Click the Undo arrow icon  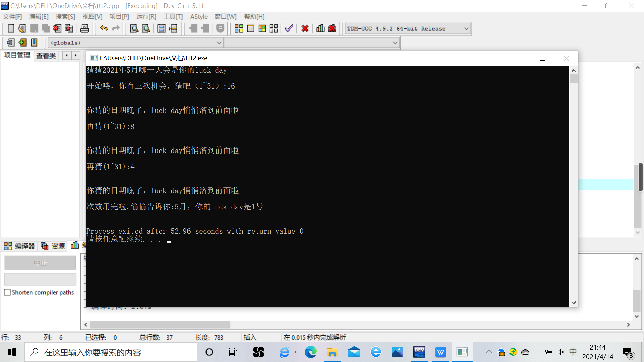(x=104, y=28)
